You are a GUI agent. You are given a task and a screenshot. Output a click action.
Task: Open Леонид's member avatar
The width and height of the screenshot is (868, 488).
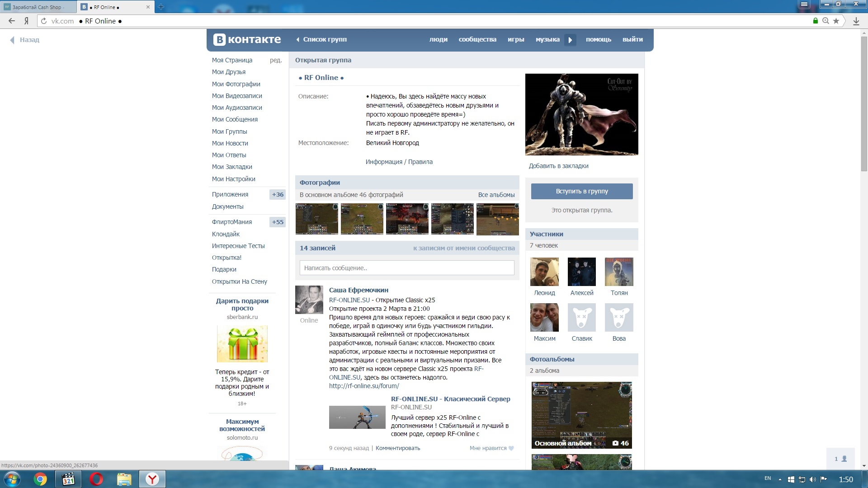click(x=544, y=272)
